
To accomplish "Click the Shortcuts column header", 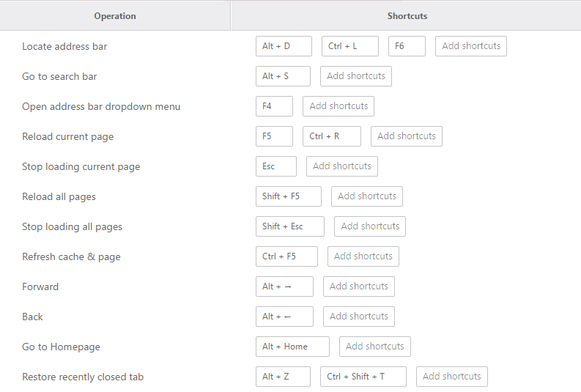I will tap(407, 16).
